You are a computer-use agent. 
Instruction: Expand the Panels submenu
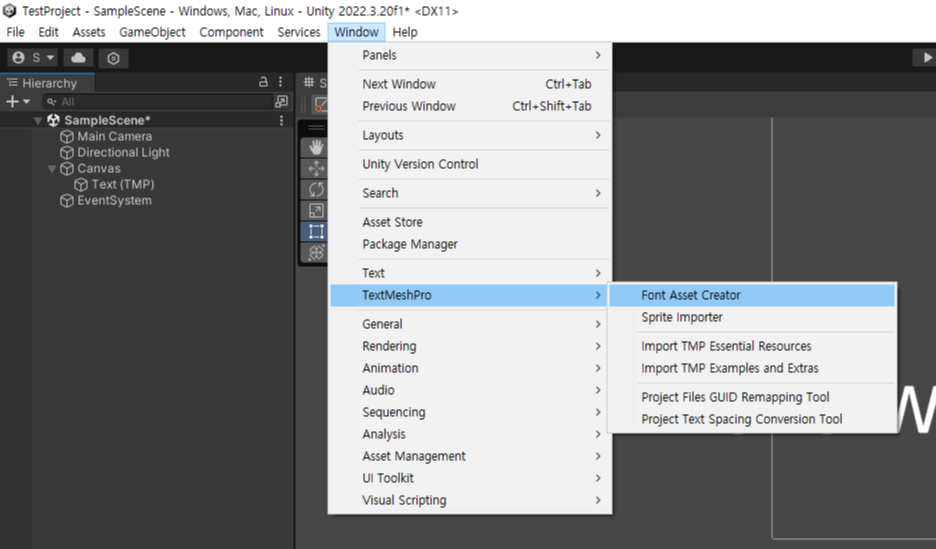(x=470, y=55)
